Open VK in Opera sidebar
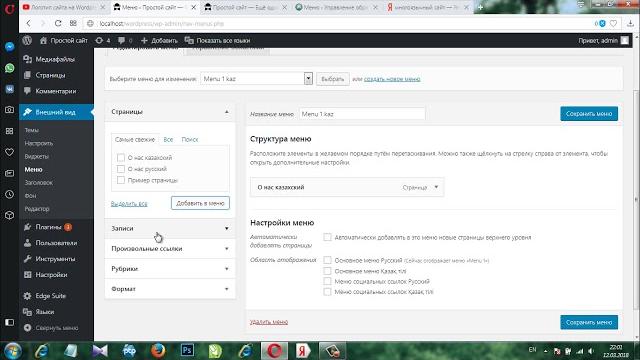 9,89
